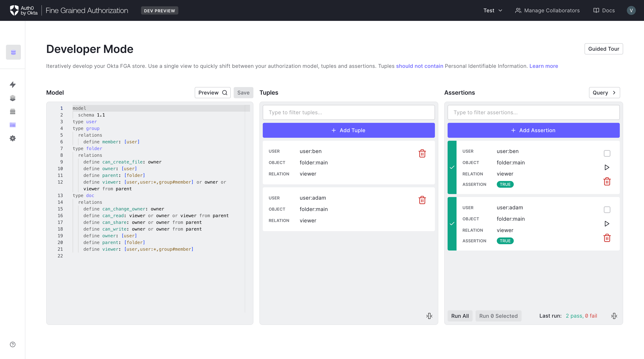This screenshot has height=359, width=644.
Task: Open the store database icon in sidebar
Action: coord(13,52)
